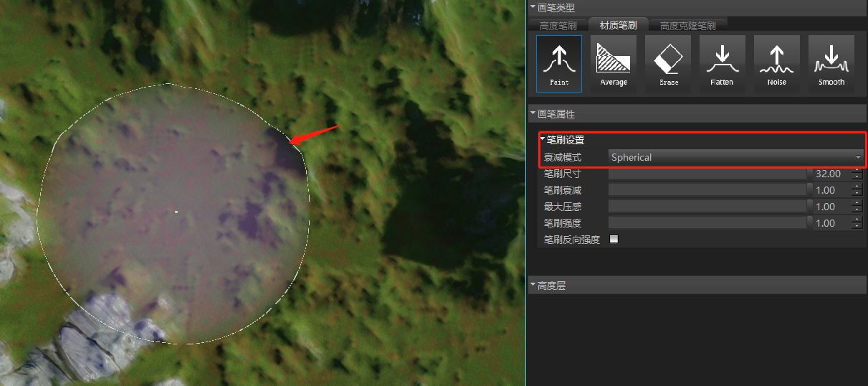Select the Smooth brush tool

pos(831,64)
